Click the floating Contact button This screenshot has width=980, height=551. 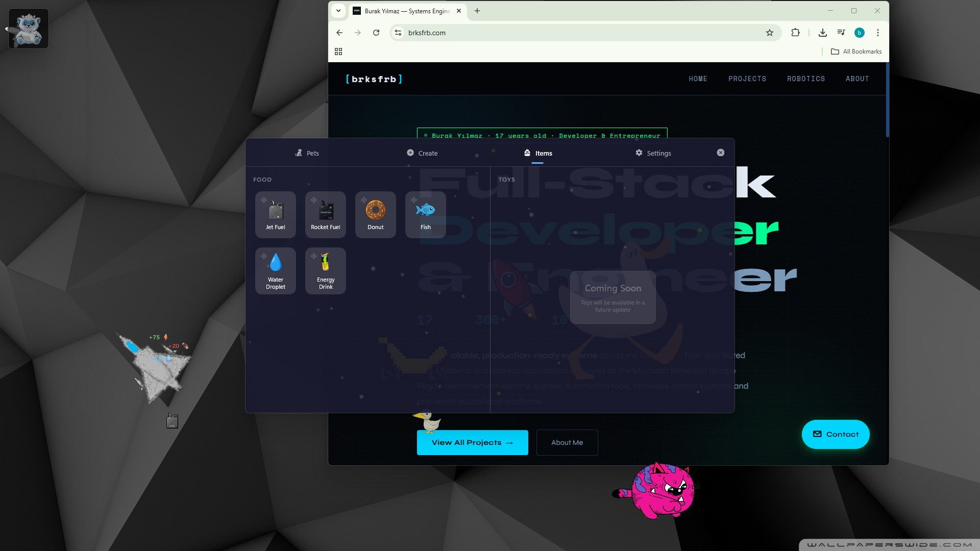click(836, 434)
